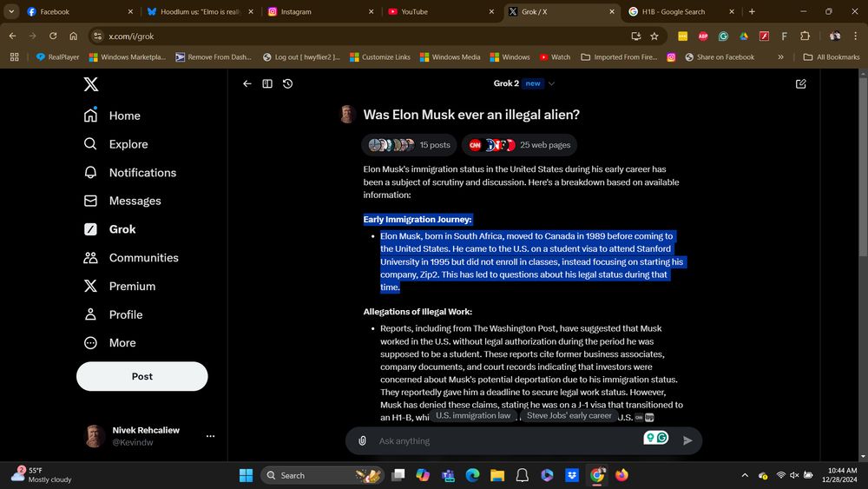
Task: Open a new browser tab
Action: pos(752,11)
